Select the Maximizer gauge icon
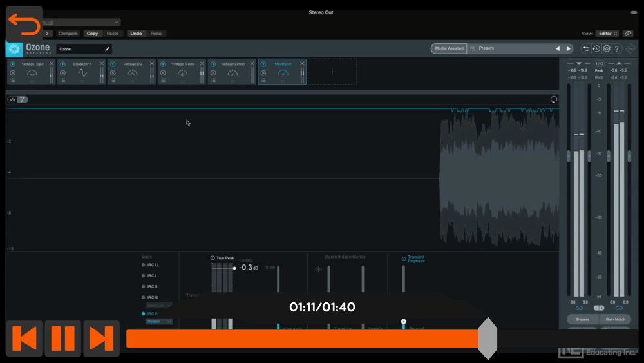644x363 pixels. pos(283,73)
